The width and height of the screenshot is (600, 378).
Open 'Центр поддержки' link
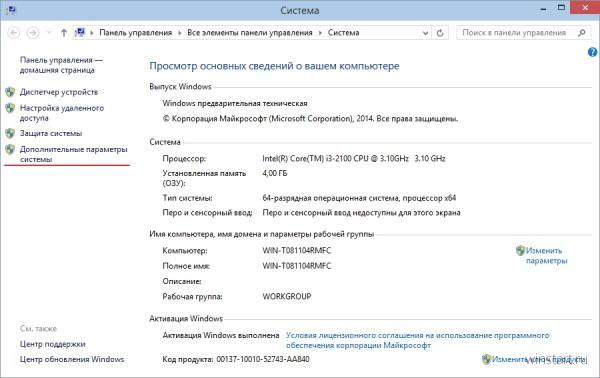pyautogui.click(x=52, y=344)
